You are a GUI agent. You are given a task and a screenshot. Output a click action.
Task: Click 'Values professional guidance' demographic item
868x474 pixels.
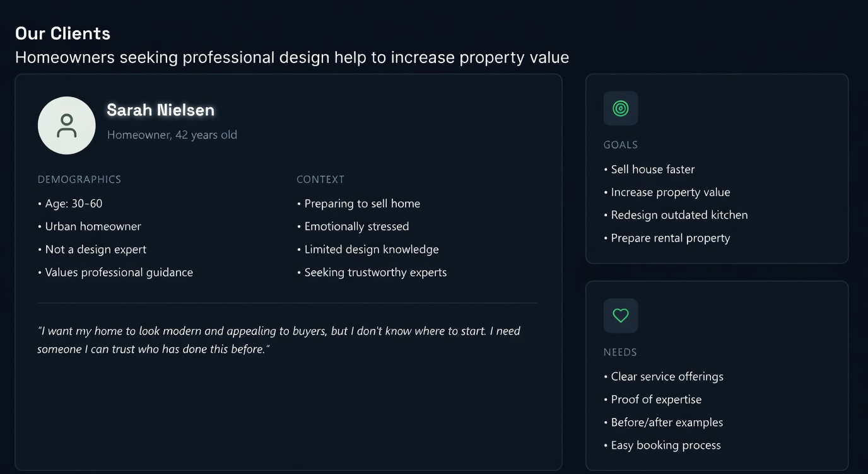point(119,272)
